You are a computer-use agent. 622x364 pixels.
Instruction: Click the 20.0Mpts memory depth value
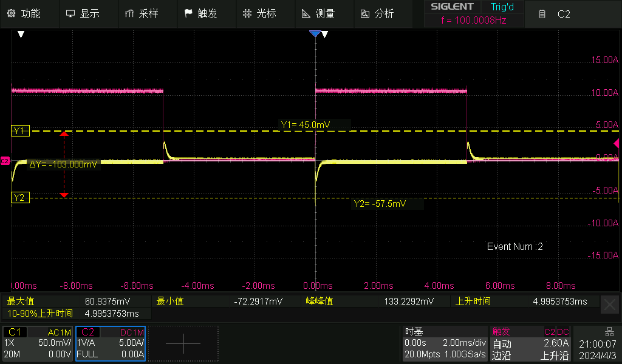[x=422, y=354]
